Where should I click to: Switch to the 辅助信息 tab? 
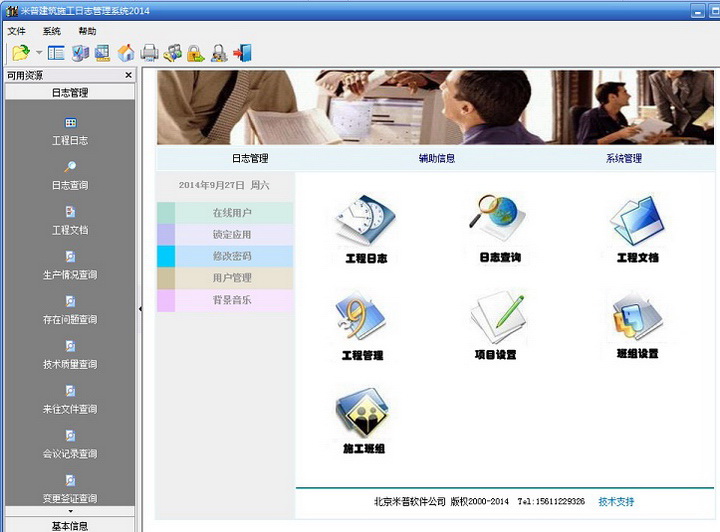point(437,158)
